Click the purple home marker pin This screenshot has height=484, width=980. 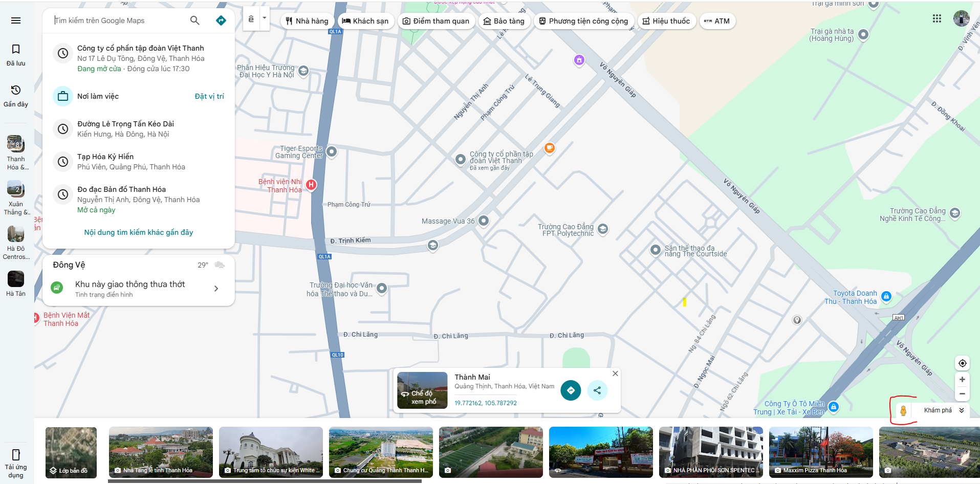[x=579, y=60]
